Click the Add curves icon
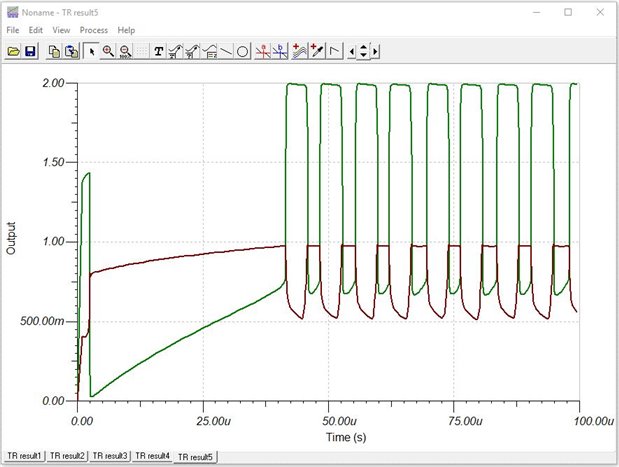619x467 pixels. pos(300,51)
